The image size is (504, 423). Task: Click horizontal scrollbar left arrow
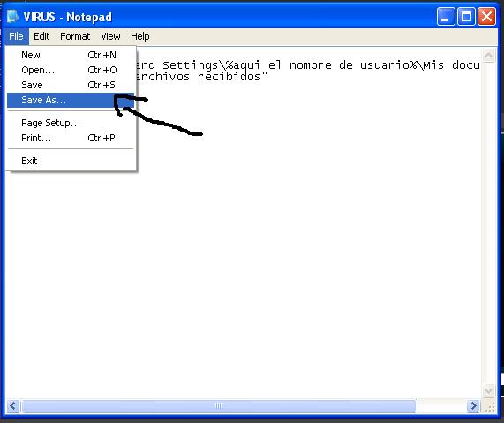[x=13, y=405]
